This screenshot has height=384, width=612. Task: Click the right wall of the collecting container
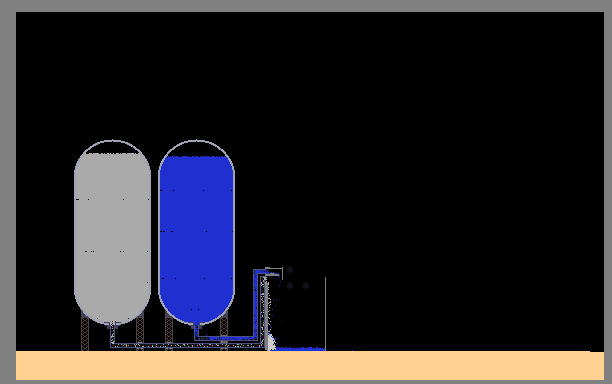click(325, 314)
